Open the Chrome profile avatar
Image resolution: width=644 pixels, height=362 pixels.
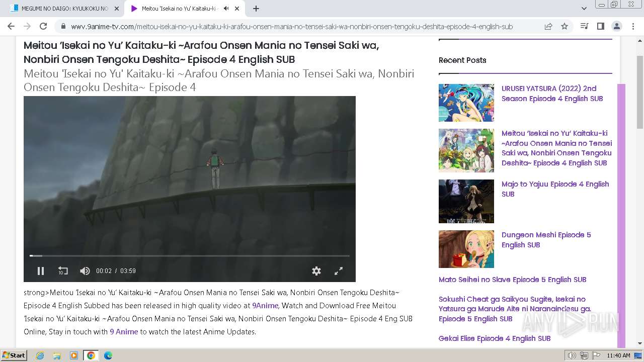point(616,26)
